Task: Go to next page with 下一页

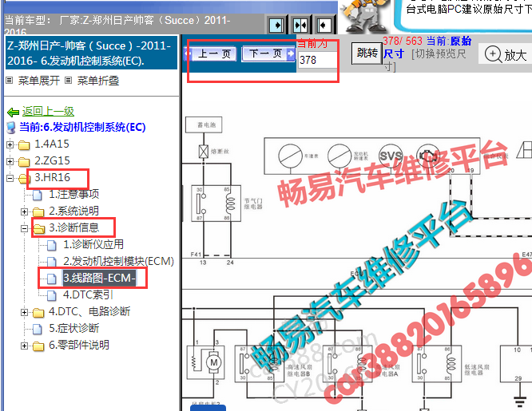Action: [x=267, y=53]
